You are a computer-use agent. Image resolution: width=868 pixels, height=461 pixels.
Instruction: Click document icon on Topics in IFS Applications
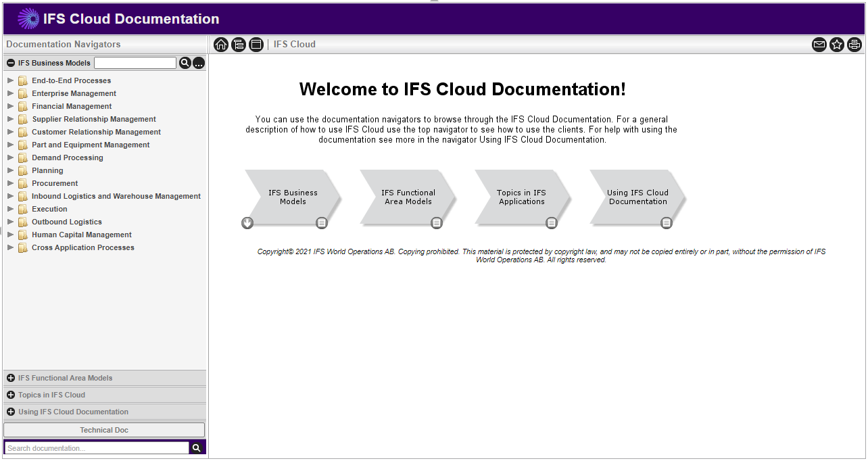click(x=552, y=223)
